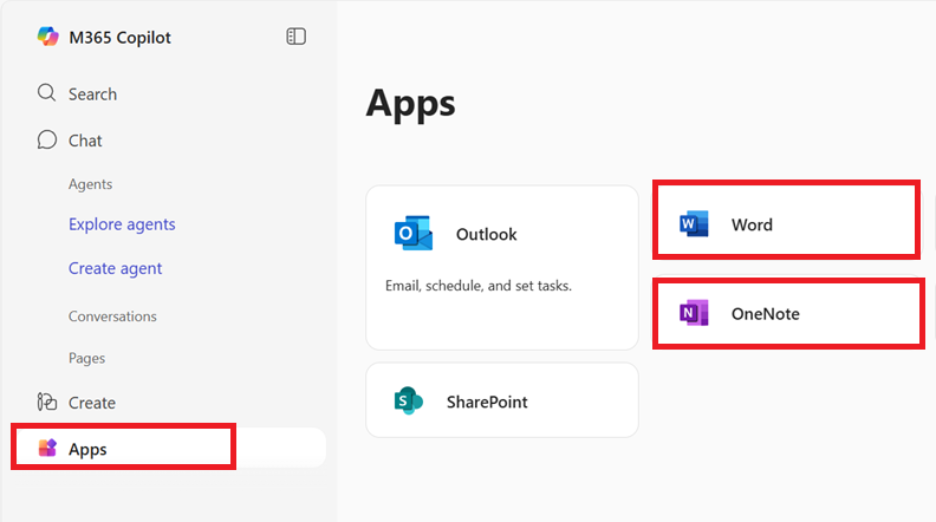Click the Apps grid icon in sidebar
936x522 pixels.
click(47, 448)
